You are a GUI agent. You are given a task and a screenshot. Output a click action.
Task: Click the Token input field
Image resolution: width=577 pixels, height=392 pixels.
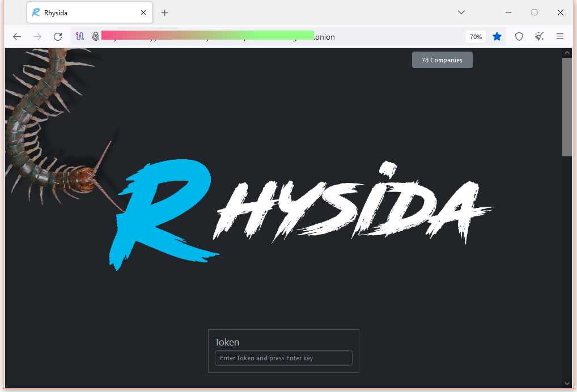pos(283,358)
